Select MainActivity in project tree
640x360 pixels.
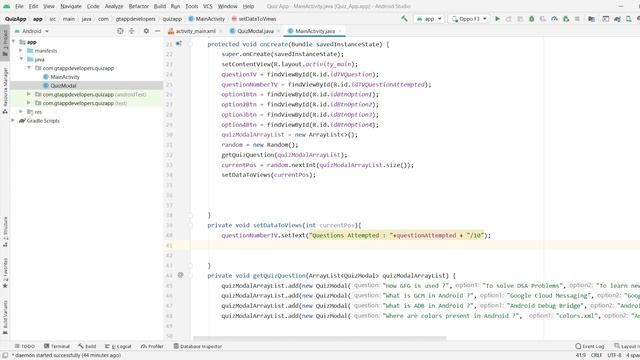(x=65, y=77)
